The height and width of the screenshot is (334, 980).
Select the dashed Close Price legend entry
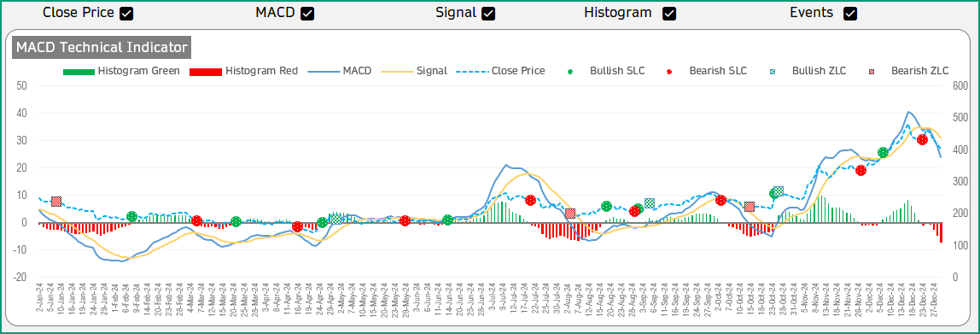[x=501, y=71]
